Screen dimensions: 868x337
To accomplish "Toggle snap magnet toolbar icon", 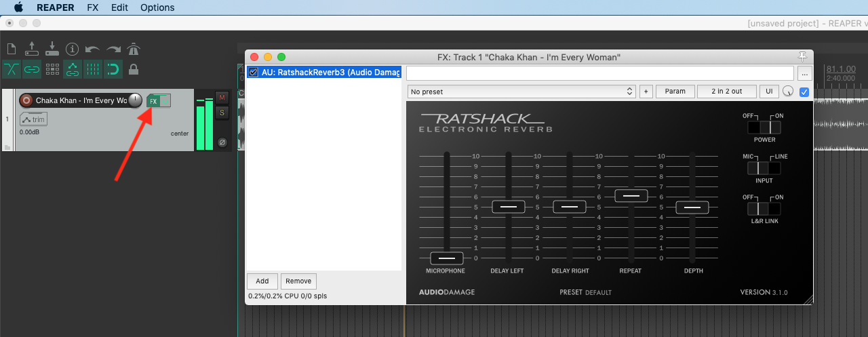I will (113, 68).
